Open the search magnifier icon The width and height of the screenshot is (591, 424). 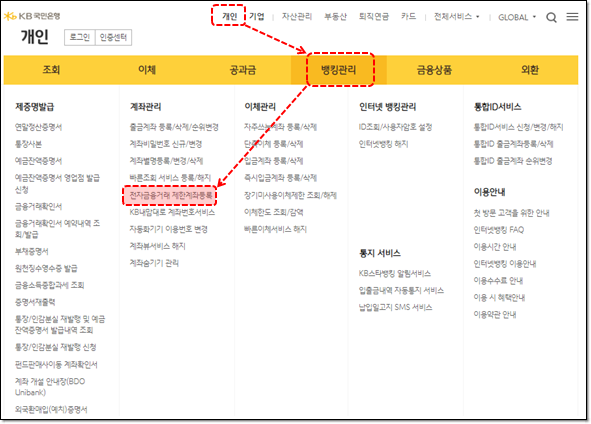tap(551, 17)
